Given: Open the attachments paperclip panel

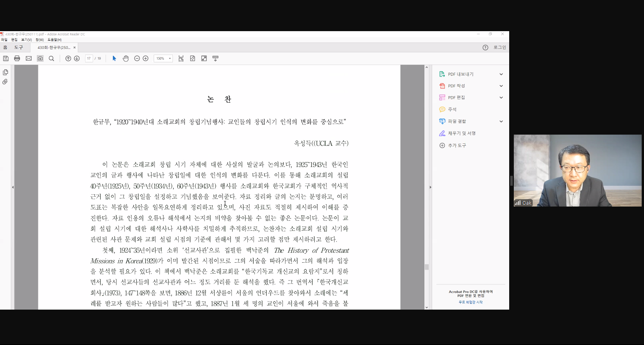Looking at the screenshot, I should coord(5,82).
